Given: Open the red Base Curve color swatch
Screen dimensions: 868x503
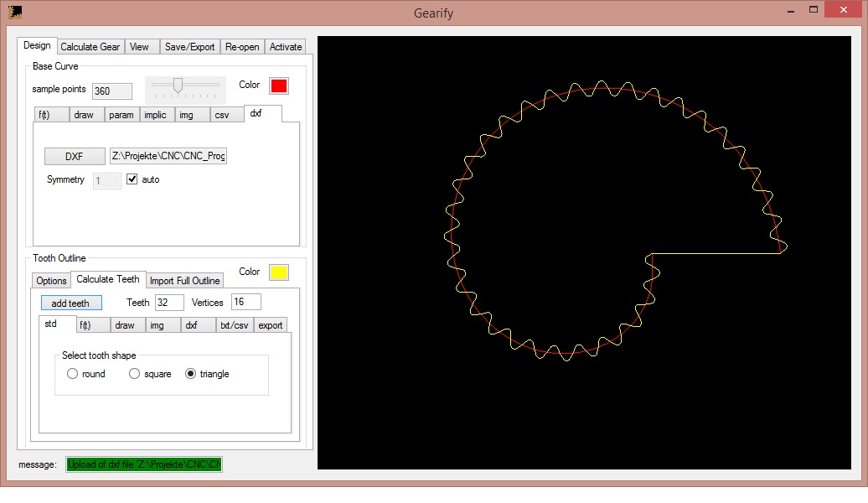Looking at the screenshot, I should coord(279,86).
